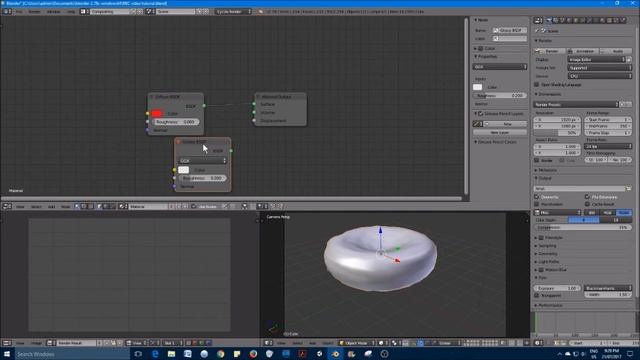640x360 pixels.
Task: Expand the Color panel in node sidebar
Action: pos(475,48)
